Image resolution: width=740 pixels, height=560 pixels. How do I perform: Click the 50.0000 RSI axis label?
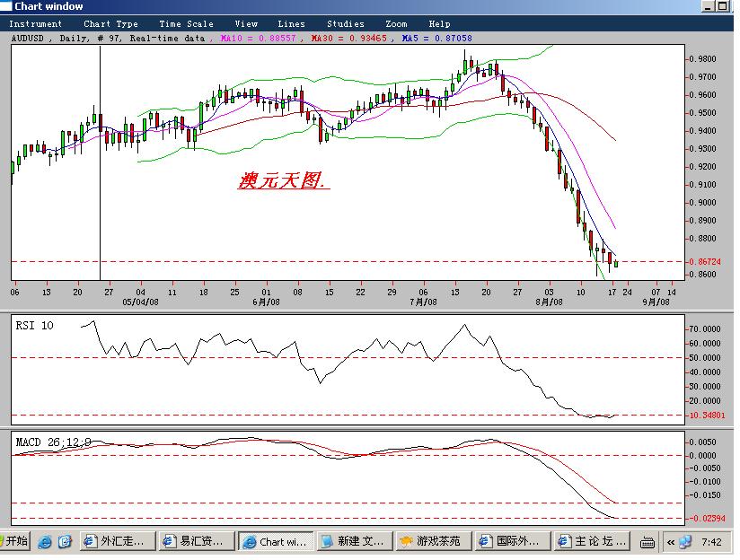[x=705, y=357]
